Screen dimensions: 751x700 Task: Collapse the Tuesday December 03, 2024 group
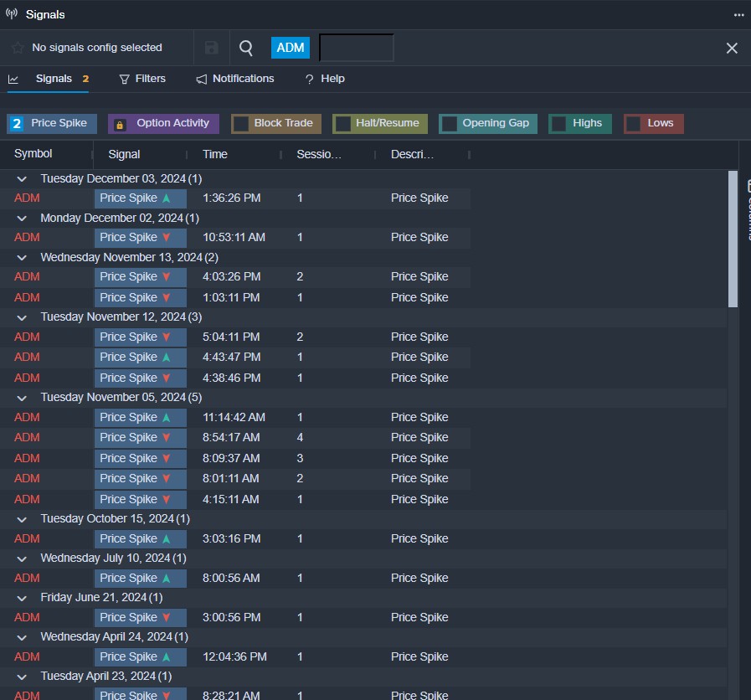point(23,178)
